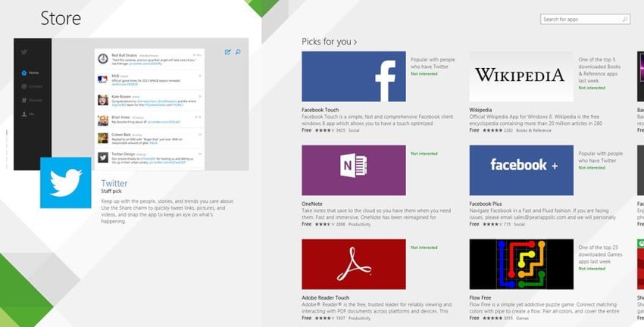This screenshot has width=644, height=327.
Task: Click the MLB tweet avatar
Action: (x=103, y=79)
